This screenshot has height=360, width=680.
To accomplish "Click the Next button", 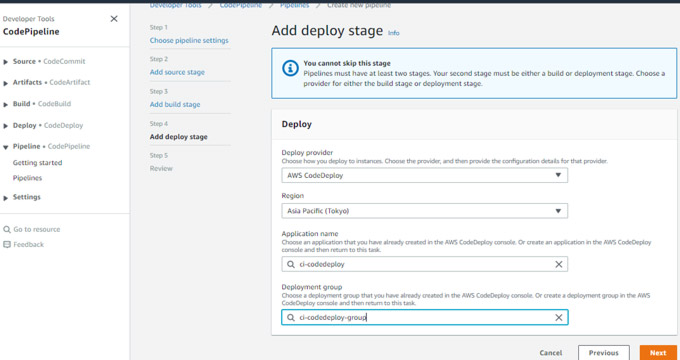I will 658,353.
